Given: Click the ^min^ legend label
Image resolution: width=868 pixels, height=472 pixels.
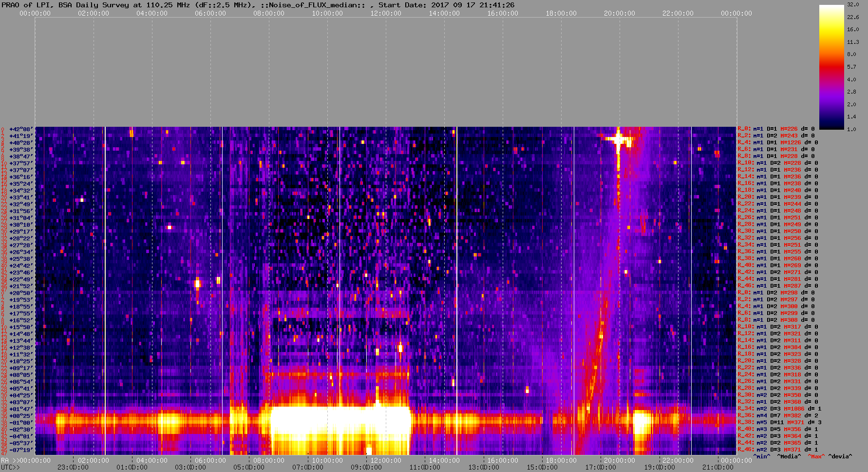Looking at the screenshot, I should click(x=762, y=456).
